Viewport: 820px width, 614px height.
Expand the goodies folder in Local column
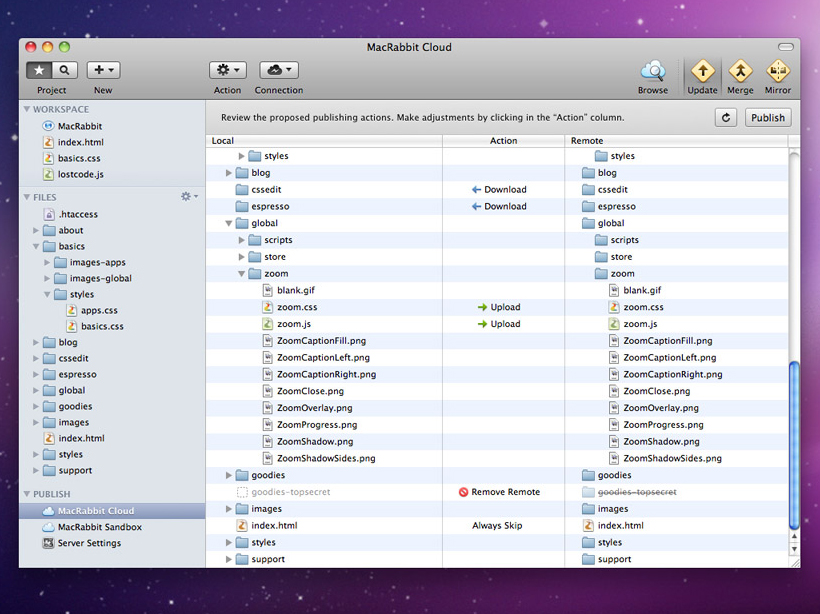pyautogui.click(x=229, y=475)
